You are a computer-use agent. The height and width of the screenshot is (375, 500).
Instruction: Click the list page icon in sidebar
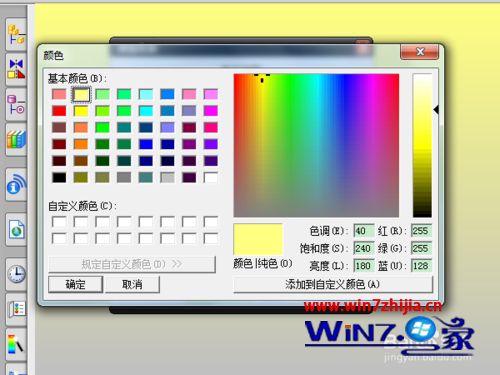pos(16,309)
